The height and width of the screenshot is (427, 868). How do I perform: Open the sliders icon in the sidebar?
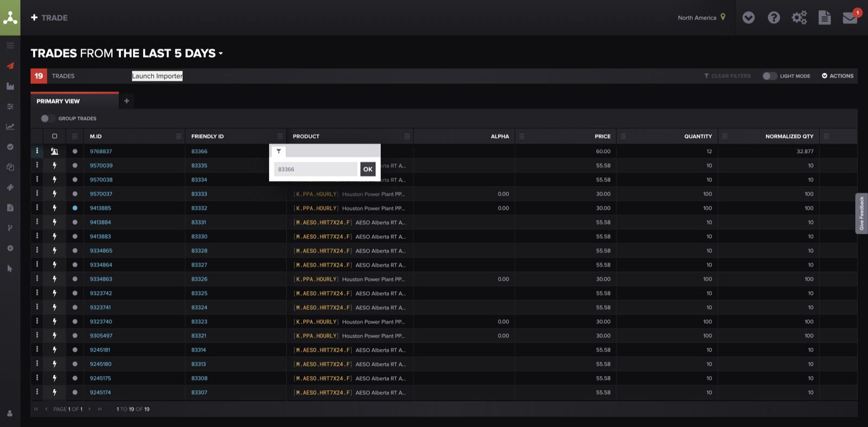(x=10, y=106)
